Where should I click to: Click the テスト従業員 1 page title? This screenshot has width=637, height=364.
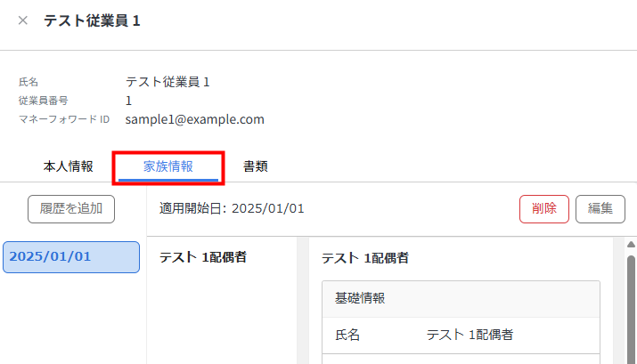click(92, 20)
